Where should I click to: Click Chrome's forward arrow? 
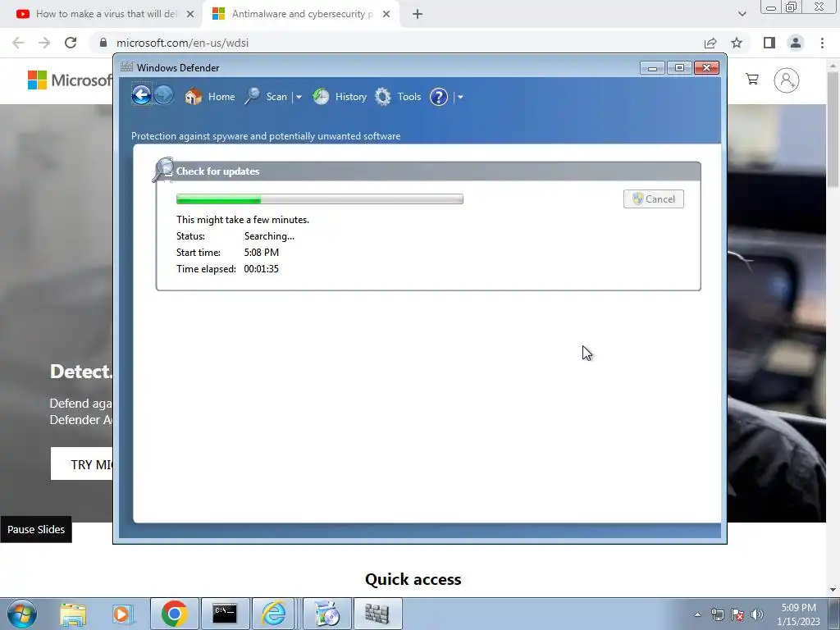point(44,43)
